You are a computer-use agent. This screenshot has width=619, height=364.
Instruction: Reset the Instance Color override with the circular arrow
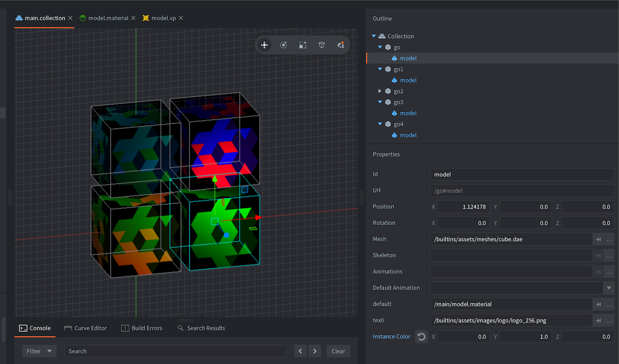pyautogui.click(x=421, y=336)
